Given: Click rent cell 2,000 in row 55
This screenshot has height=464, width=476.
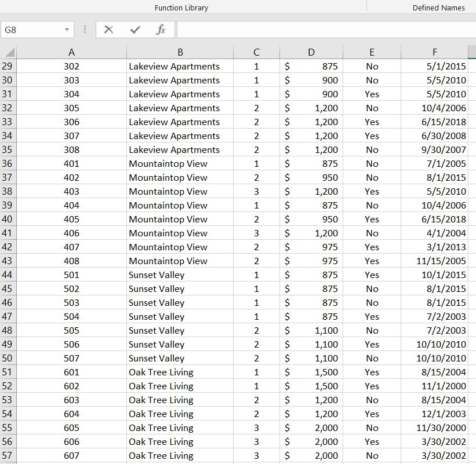Looking at the screenshot, I should [x=311, y=428].
